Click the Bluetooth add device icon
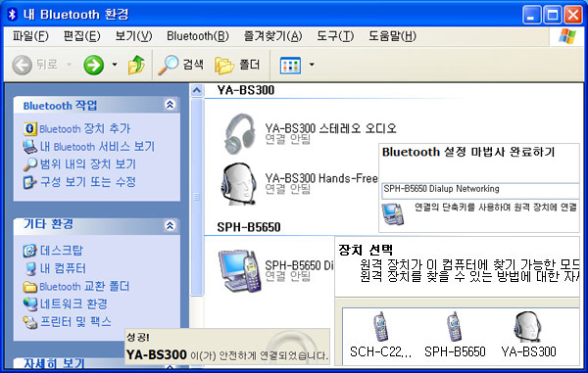 point(30,128)
